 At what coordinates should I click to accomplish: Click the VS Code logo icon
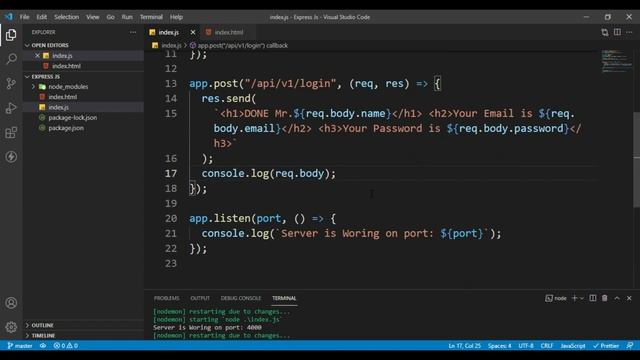coord(9,17)
